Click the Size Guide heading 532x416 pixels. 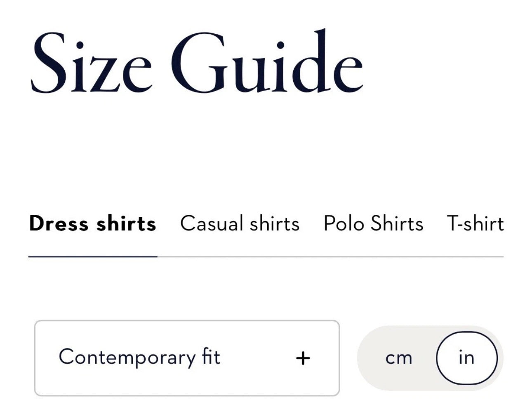coord(196,63)
